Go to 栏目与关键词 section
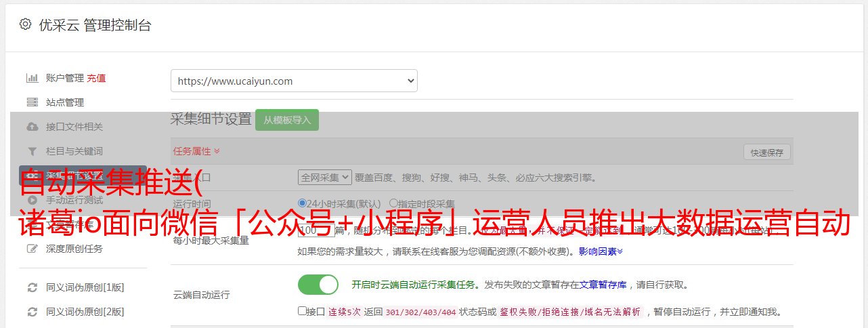This screenshot has height=328, width=868. [x=74, y=151]
